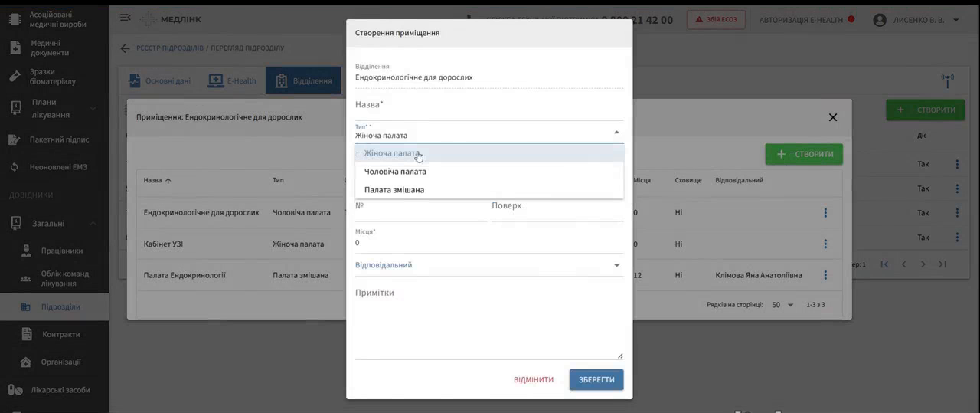
Task: Click the Асоційовані медичні вироби chip icon
Action: (x=15, y=19)
